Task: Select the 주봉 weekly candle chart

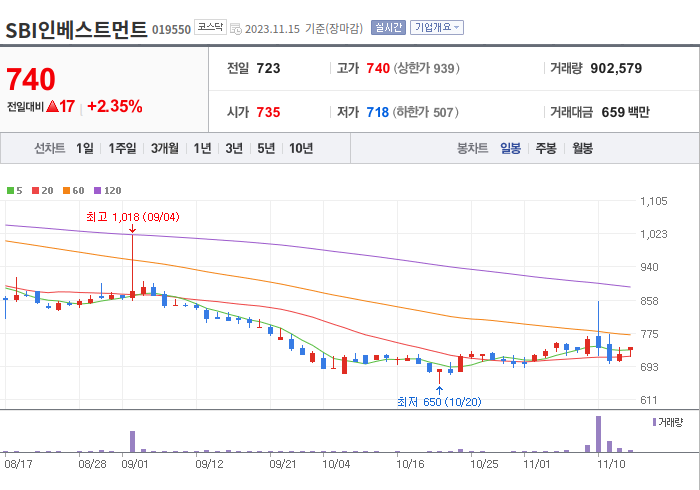Action: pos(546,148)
